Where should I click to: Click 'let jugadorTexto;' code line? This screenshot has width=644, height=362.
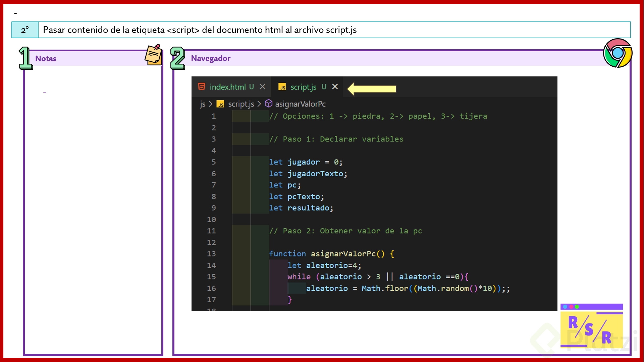[x=308, y=174]
